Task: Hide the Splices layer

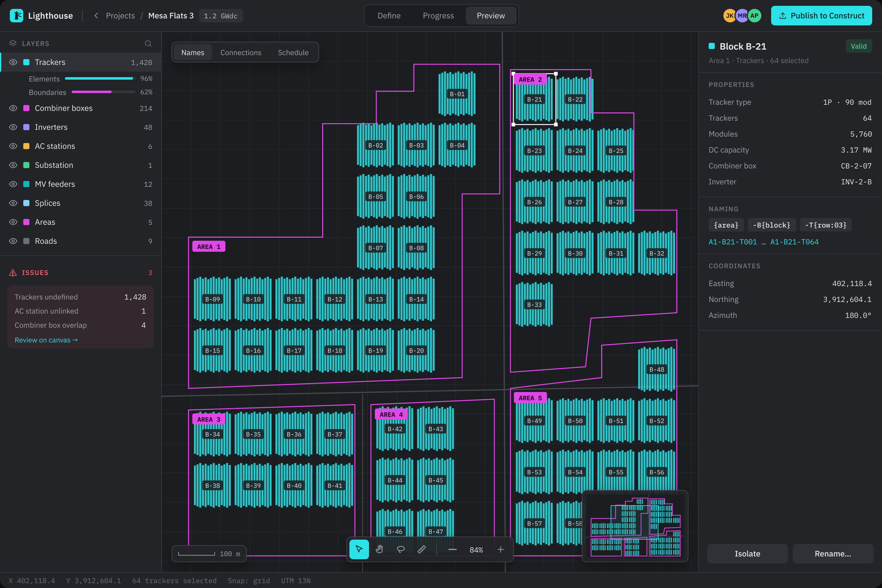Action: coord(13,203)
